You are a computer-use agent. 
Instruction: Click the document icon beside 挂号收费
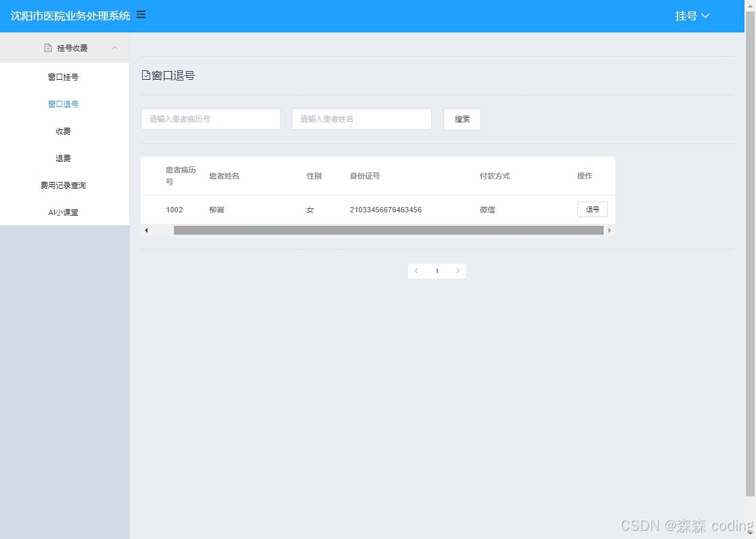pyautogui.click(x=48, y=48)
